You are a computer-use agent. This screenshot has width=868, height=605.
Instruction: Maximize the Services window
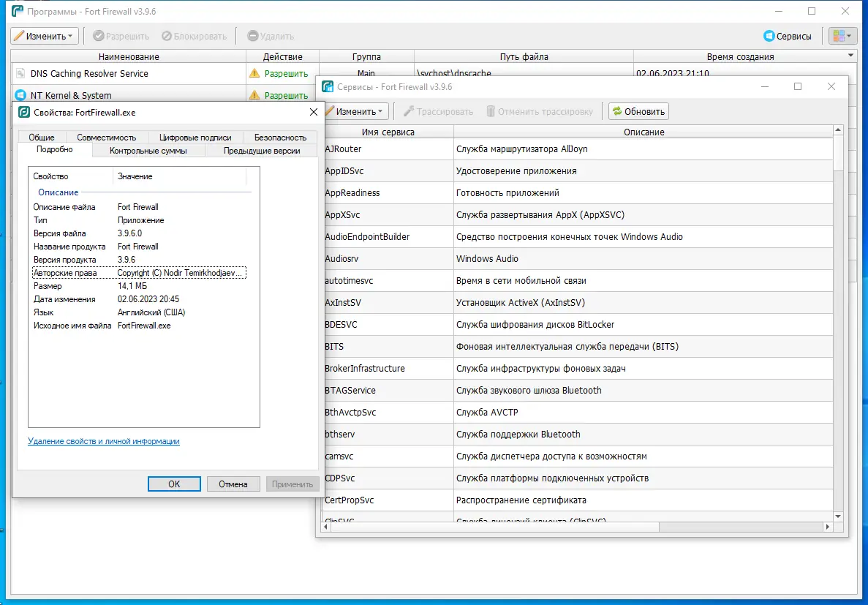[x=798, y=86]
